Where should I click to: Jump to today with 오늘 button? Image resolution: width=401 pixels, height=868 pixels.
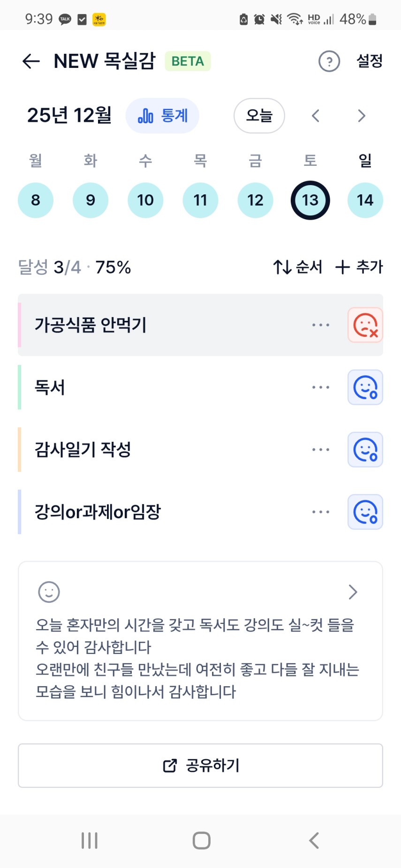259,116
